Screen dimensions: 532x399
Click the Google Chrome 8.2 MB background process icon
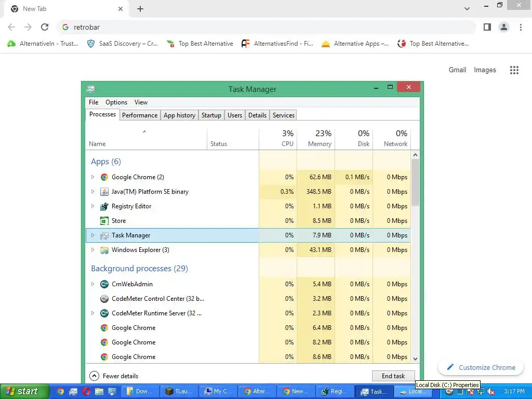(104, 342)
